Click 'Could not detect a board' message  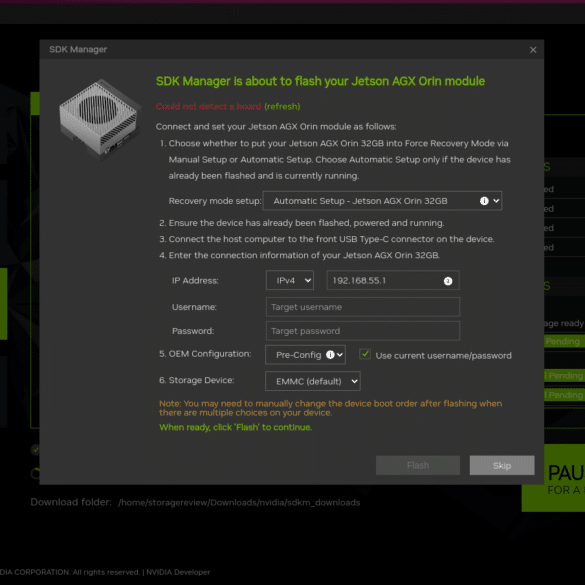point(208,107)
